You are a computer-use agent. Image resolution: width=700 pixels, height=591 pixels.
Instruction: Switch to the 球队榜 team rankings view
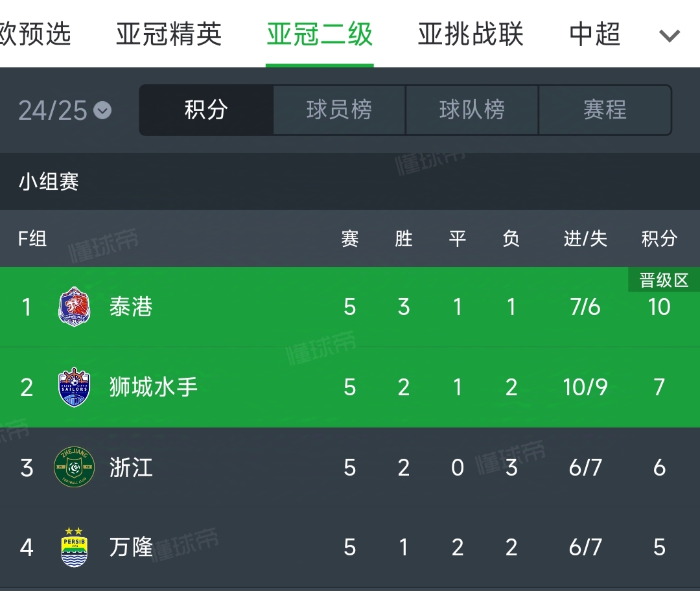(472, 110)
